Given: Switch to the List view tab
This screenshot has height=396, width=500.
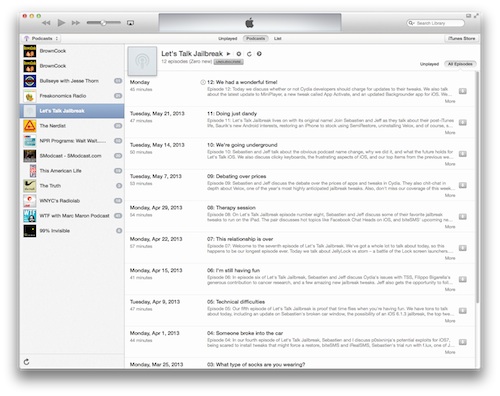Looking at the screenshot, I should pos(278,39).
